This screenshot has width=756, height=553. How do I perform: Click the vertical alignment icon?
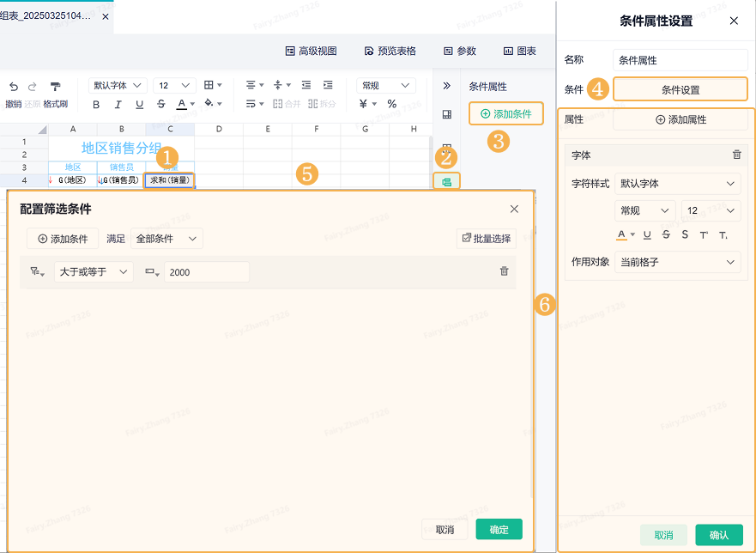(278, 85)
